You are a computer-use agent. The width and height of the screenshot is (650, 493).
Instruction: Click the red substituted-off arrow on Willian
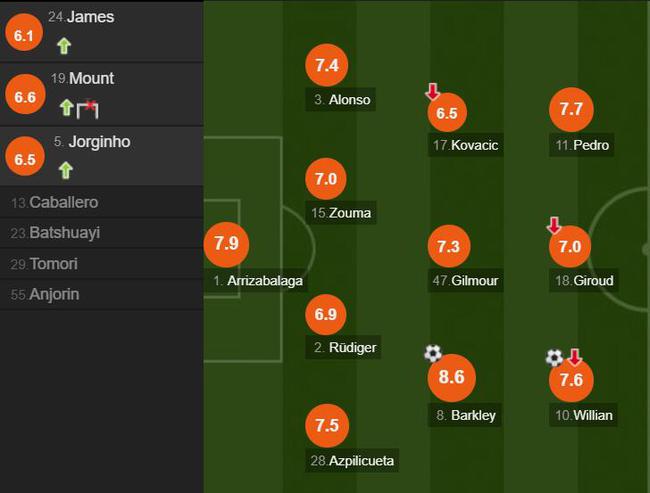click(574, 357)
